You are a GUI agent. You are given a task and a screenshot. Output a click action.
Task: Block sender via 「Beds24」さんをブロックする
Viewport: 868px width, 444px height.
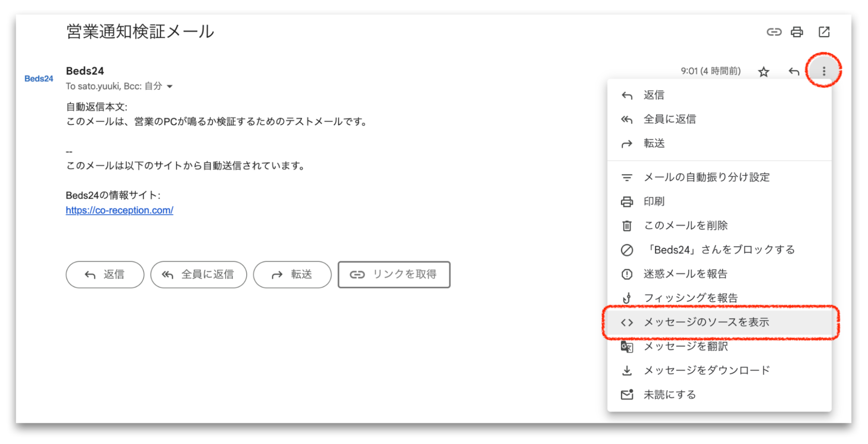(x=719, y=250)
